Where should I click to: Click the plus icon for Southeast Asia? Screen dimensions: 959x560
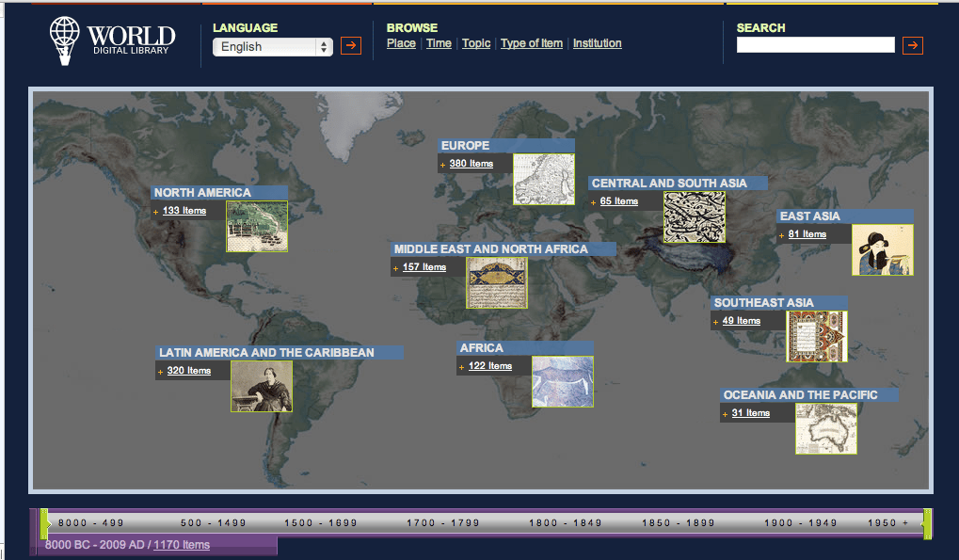tap(717, 321)
